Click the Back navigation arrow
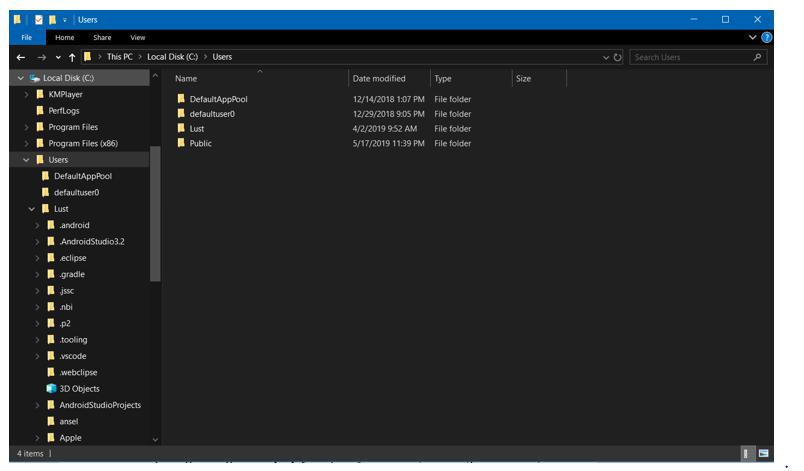Viewport: 804px width, 471px height. point(21,57)
